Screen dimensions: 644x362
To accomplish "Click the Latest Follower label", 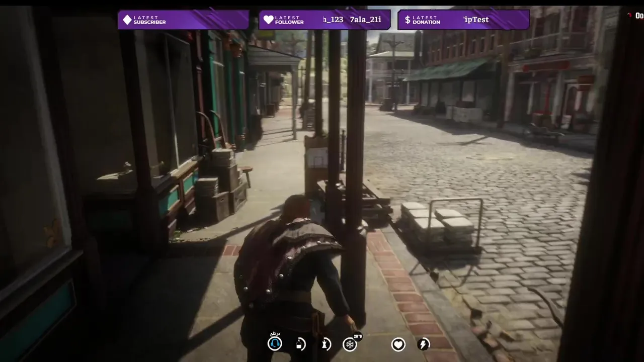I will click(x=289, y=20).
